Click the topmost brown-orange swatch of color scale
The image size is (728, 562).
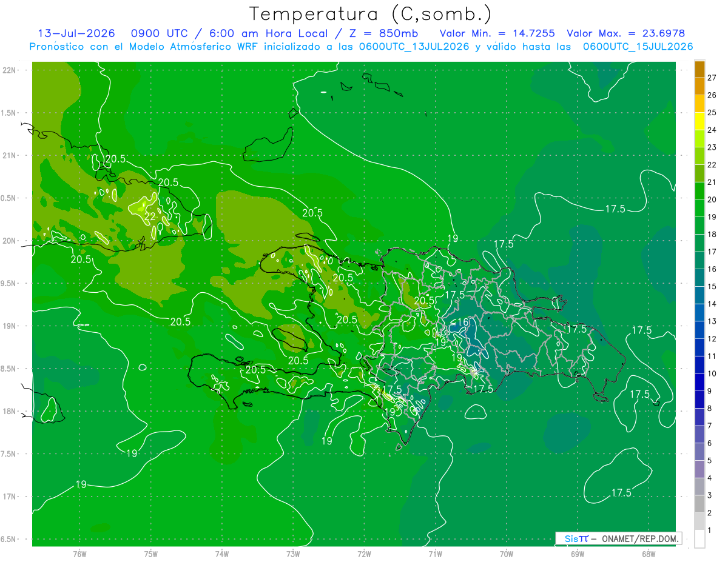click(x=699, y=69)
